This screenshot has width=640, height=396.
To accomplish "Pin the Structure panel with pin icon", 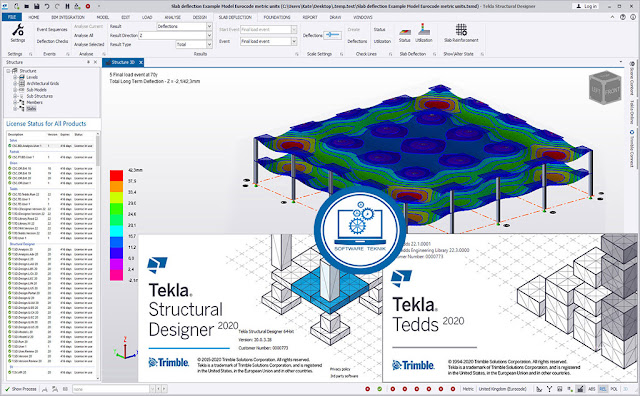I will (88, 62).
